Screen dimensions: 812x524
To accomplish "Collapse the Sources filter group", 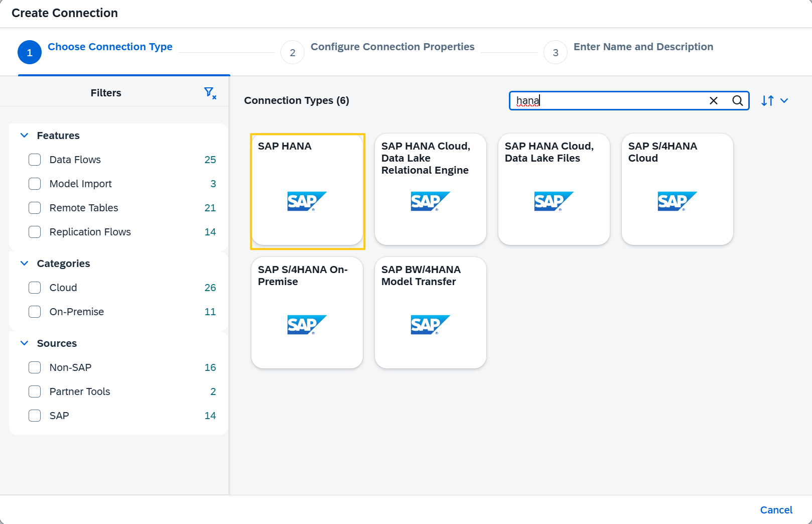I will coord(24,343).
